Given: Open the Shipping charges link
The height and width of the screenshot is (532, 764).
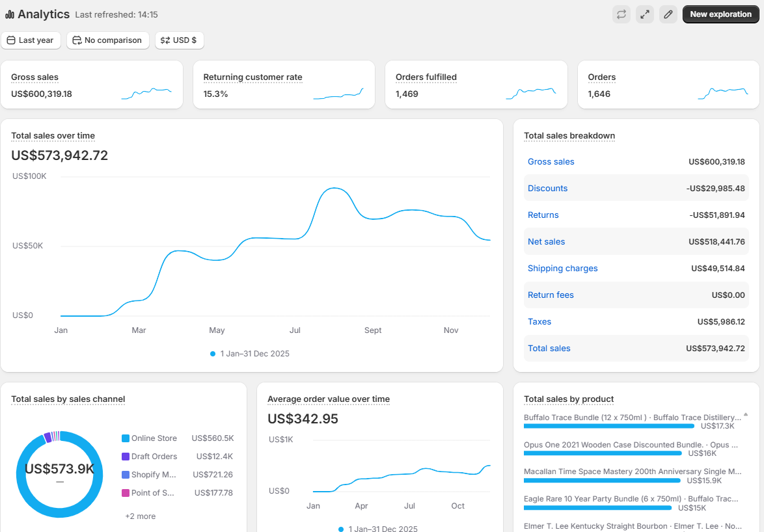Looking at the screenshot, I should [562, 269].
